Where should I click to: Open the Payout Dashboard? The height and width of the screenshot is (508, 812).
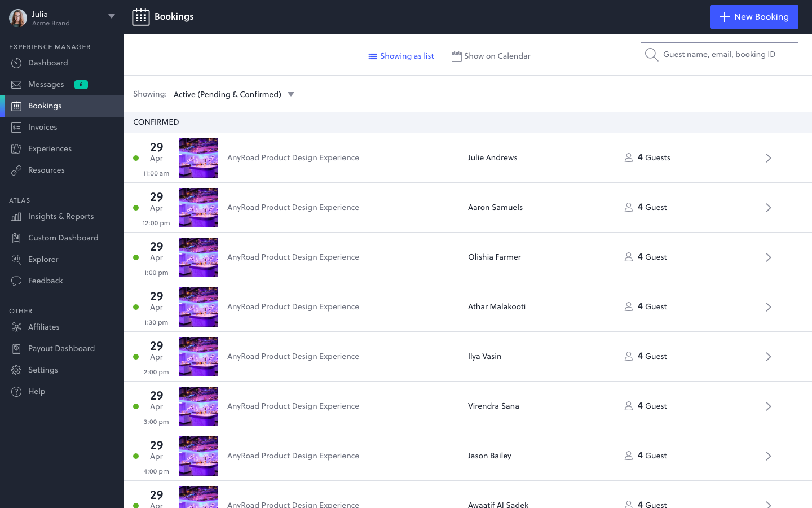[x=61, y=348]
